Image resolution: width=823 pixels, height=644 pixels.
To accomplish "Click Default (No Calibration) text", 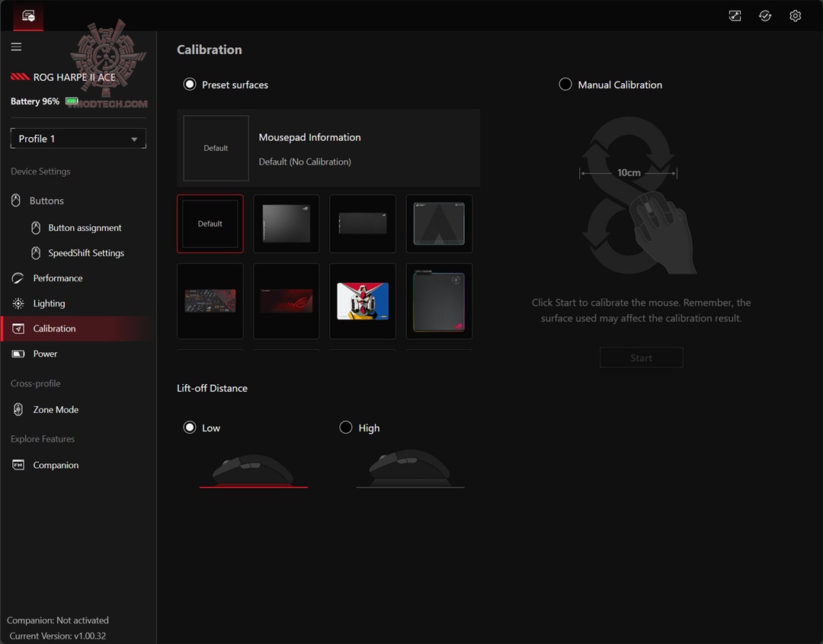I will click(x=305, y=162).
